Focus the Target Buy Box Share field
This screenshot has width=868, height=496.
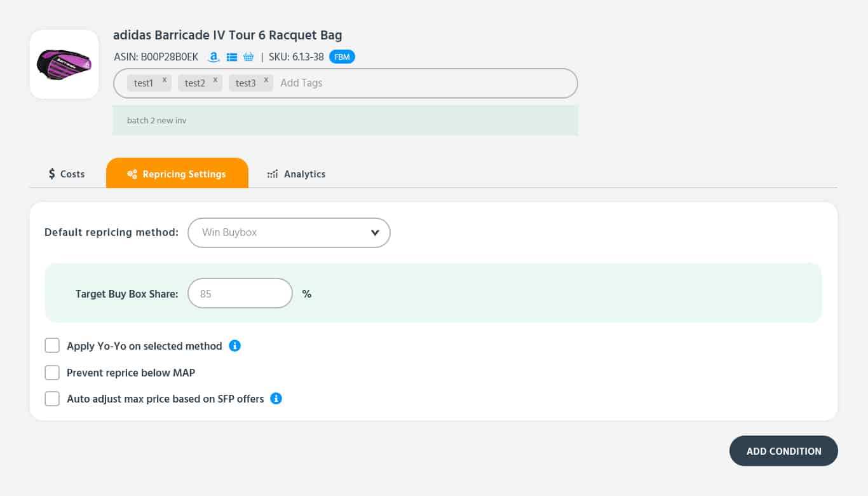click(240, 294)
